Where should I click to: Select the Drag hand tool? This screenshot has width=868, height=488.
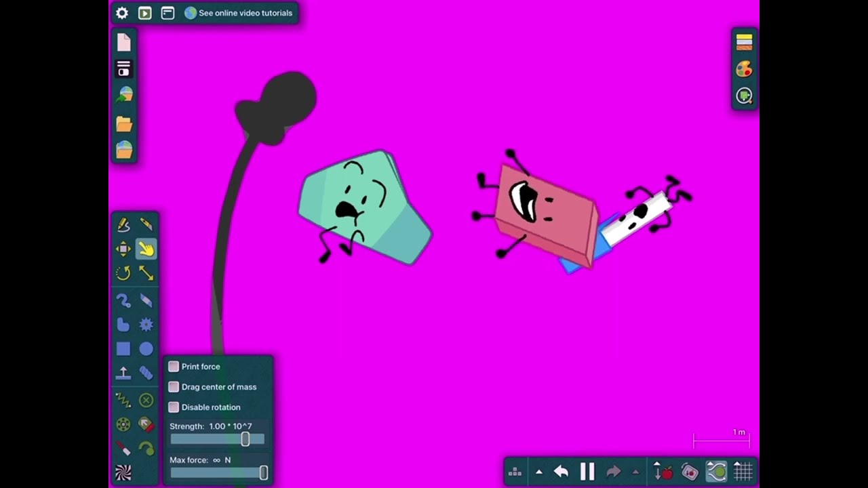tap(146, 249)
